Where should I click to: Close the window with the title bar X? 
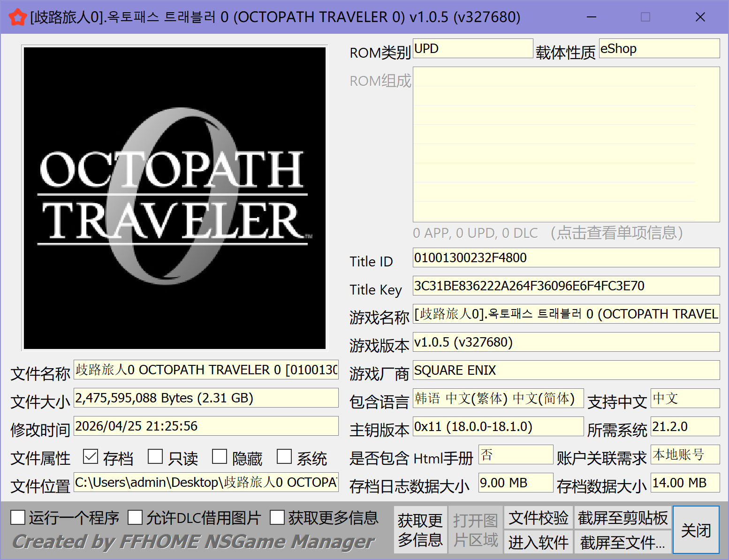click(700, 17)
